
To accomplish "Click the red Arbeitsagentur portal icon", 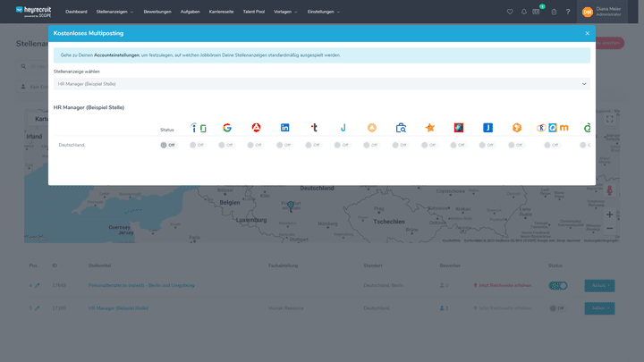I will (x=257, y=128).
